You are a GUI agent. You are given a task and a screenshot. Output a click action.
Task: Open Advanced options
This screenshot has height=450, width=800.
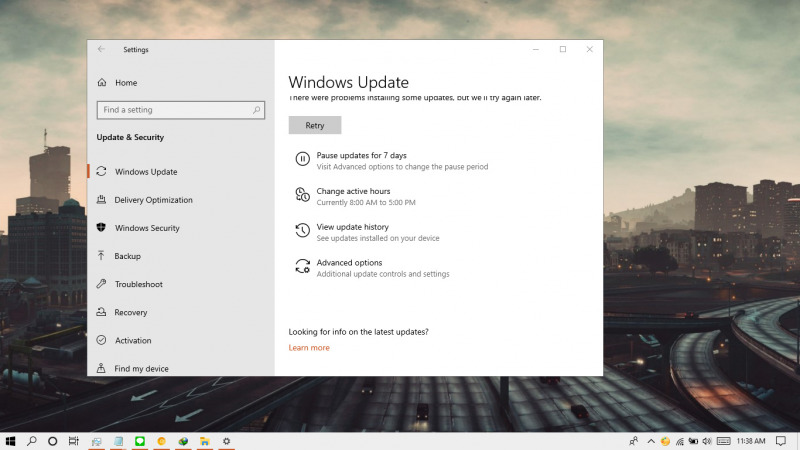[349, 263]
